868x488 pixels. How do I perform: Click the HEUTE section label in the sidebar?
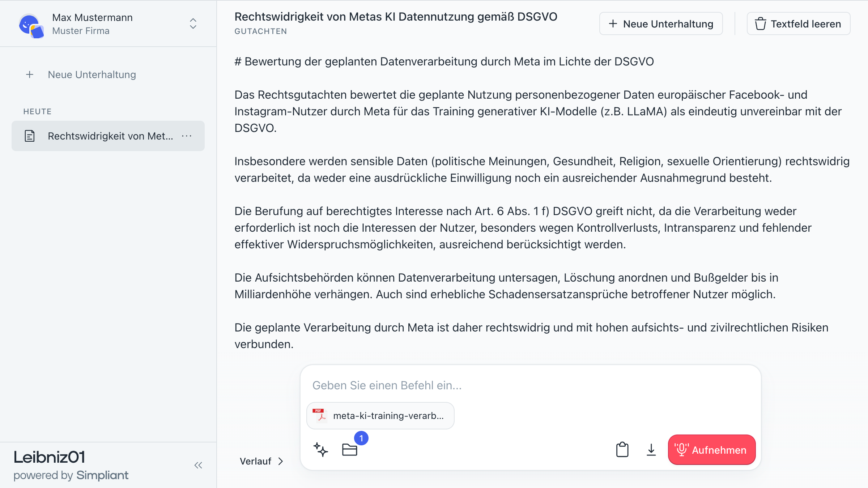pyautogui.click(x=37, y=111)
